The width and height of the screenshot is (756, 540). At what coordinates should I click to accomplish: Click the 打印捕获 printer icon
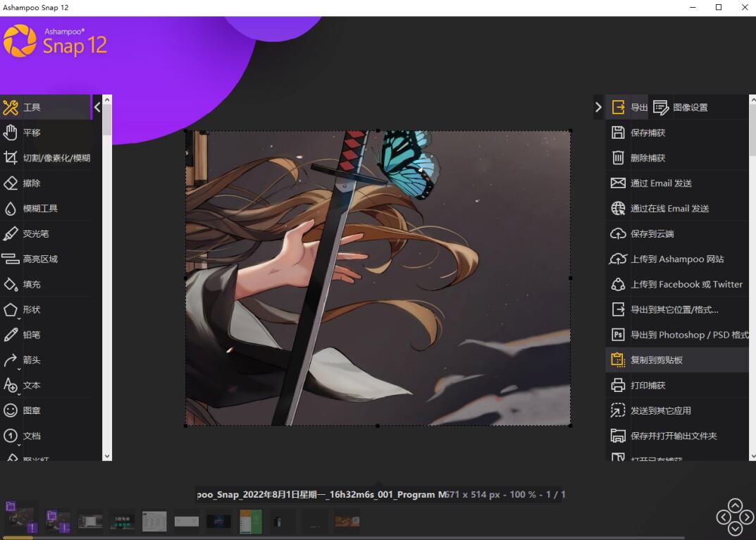pyautogui.click(x=618, y=386)
